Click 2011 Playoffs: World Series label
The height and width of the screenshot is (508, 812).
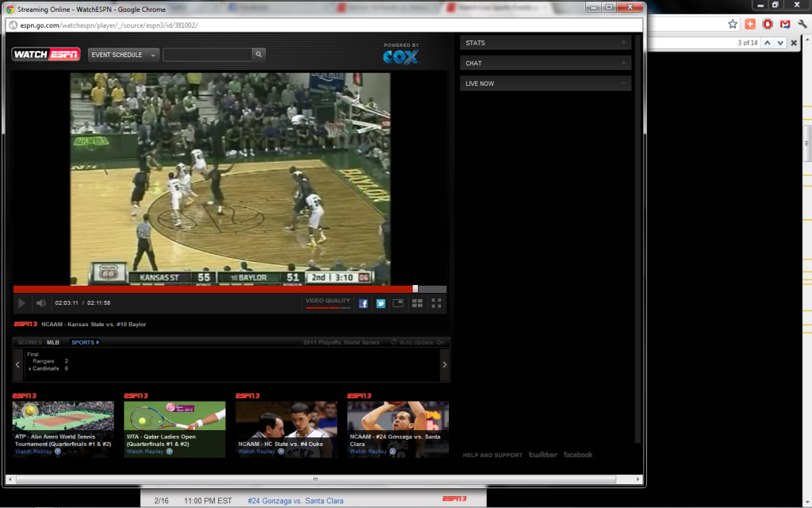pos(341,342)
